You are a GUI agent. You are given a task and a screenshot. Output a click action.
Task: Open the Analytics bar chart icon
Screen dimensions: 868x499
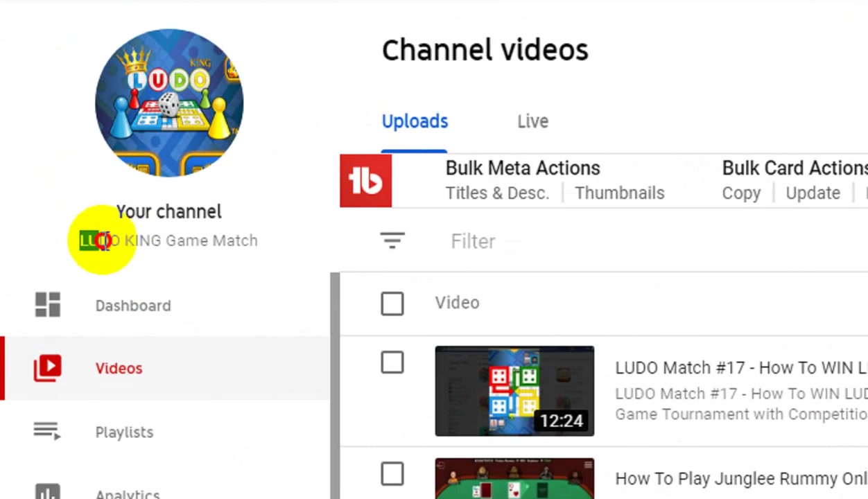tap(48, 493)
